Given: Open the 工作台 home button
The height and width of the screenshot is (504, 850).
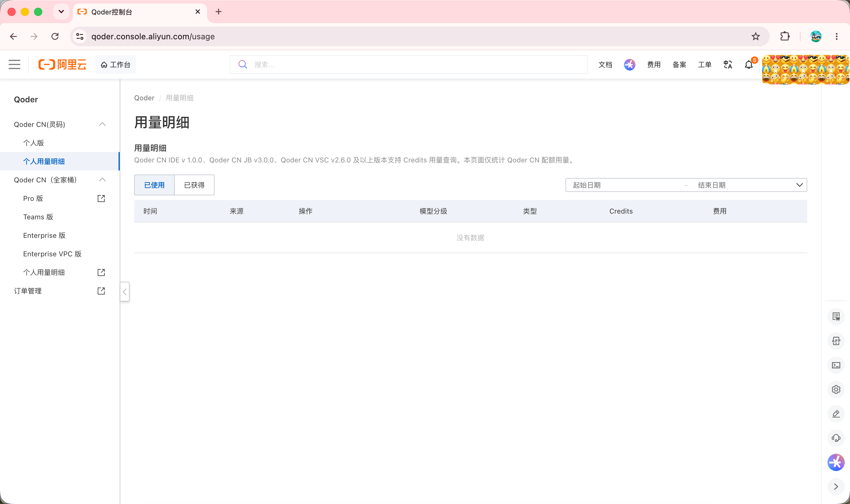Looking at the screenshot, I should click(x=116, y=64).
